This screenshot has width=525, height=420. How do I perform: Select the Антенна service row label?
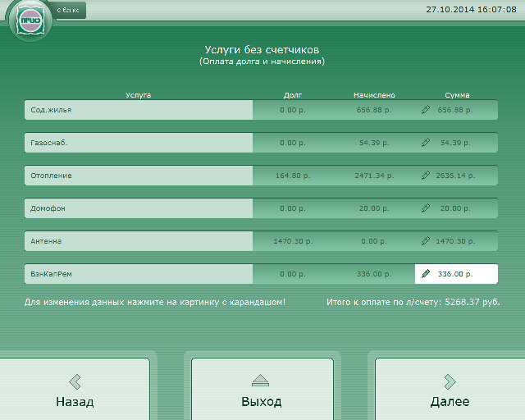[139, 241]
